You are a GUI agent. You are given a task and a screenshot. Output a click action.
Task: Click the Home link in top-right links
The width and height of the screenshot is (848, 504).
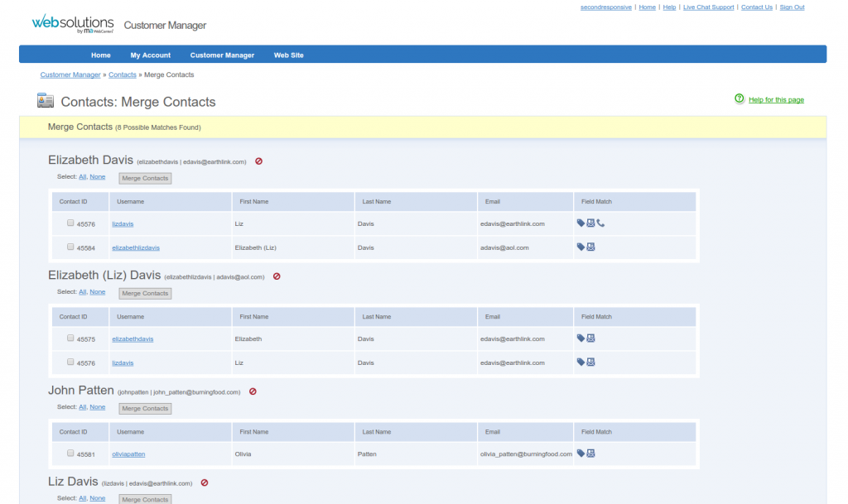tap(647, 7)
